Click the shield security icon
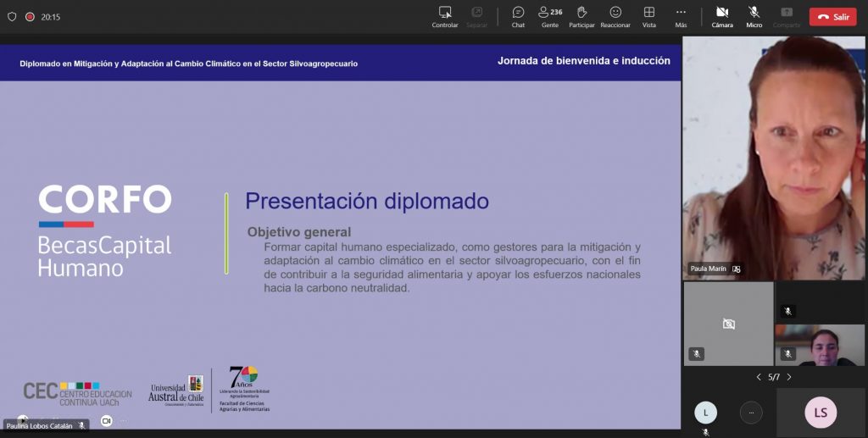This screenshot has height=438, width=868. 12,17
